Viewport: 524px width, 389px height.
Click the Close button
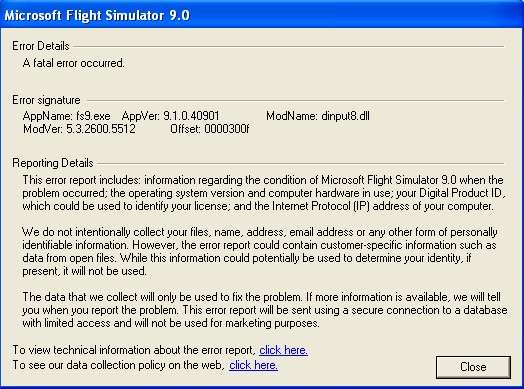[x=473, y=367]
